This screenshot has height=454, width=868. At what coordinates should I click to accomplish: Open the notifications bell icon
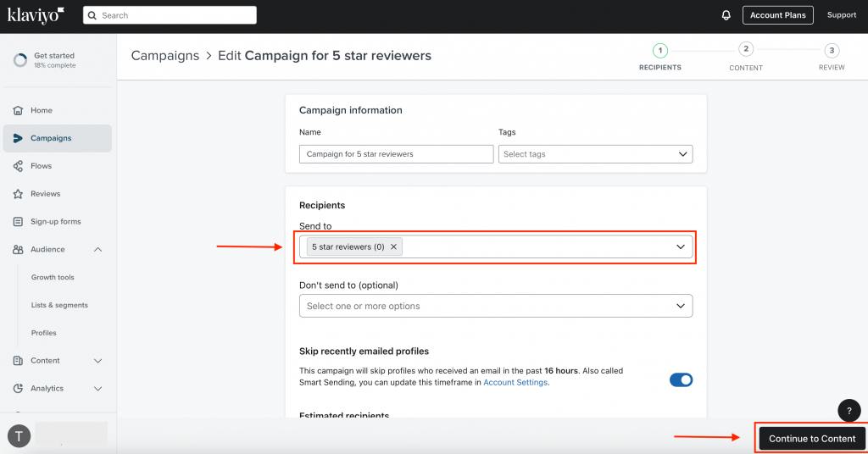[x=726, y=15]
